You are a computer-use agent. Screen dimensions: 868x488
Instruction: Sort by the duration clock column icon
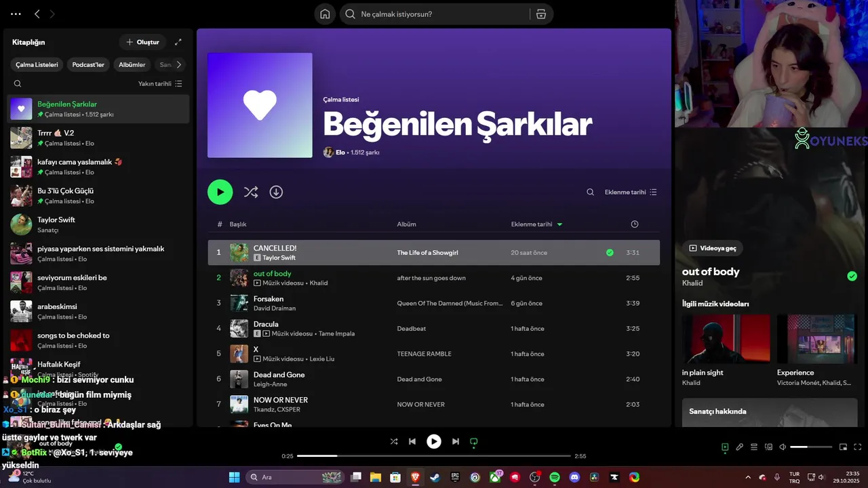point(635,224)
